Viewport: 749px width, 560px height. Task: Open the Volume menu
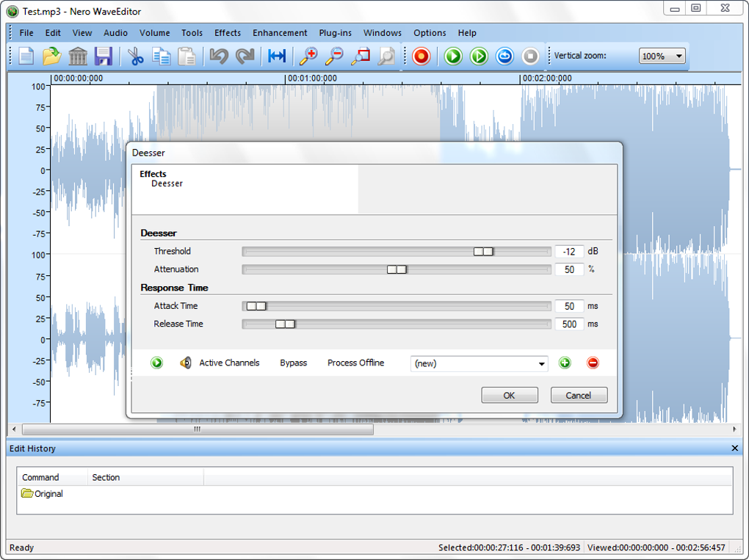coord(155,33)
